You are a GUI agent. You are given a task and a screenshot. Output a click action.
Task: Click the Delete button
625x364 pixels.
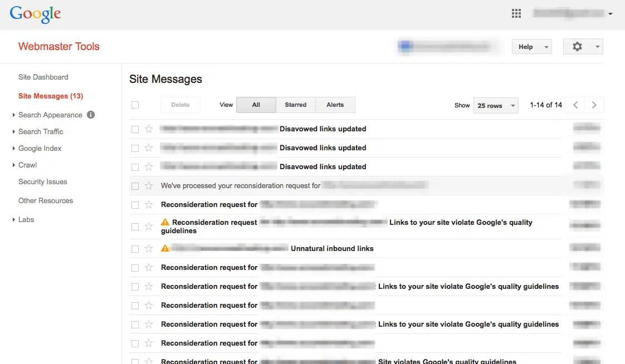[180, 105]
